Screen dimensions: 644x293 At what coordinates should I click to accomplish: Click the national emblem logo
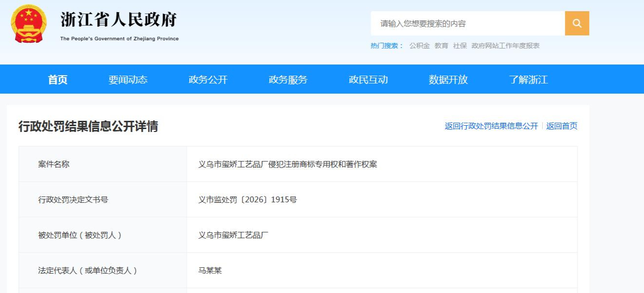click(x=29, y=23)
